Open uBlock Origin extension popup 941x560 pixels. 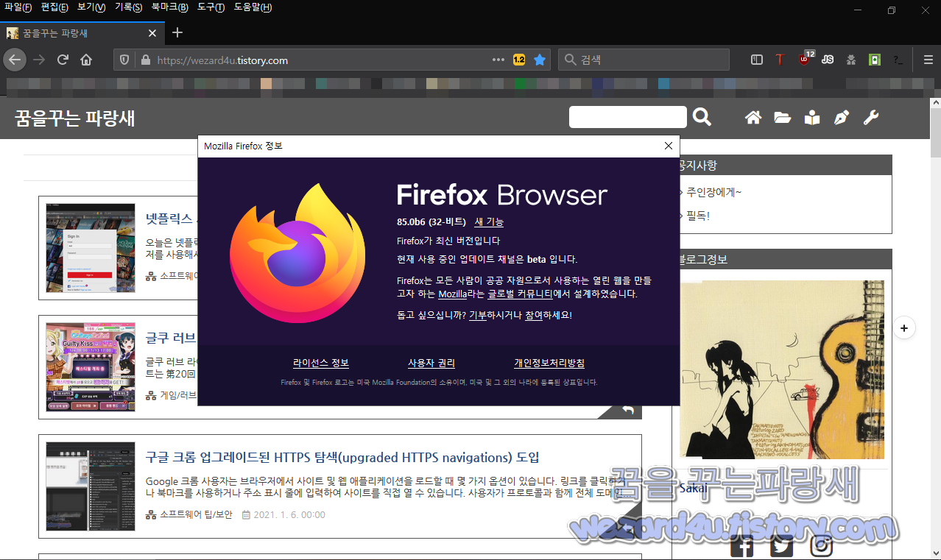[x=805, y=59]
